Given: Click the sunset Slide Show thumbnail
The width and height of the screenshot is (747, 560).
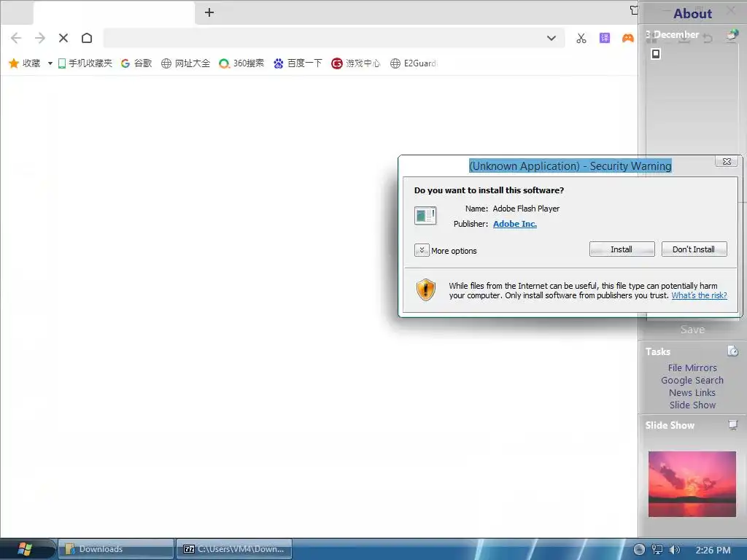Looking at the screenshot, I should point(692,484).
